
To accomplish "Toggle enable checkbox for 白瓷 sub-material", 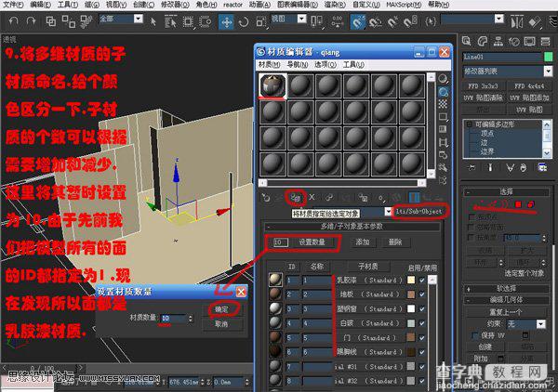I will click(422, 323).
